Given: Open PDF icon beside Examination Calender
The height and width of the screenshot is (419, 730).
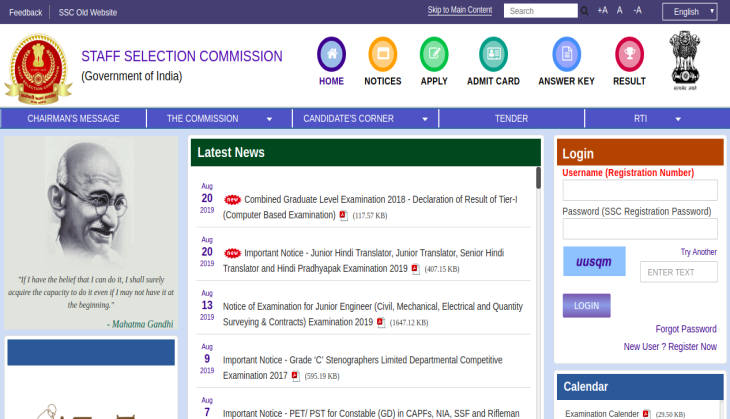Looking at the screenshot, I should coord(646,414).
